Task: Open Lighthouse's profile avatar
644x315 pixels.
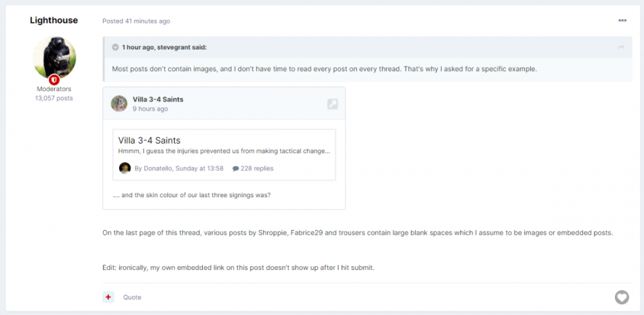Action: tap(54, 58)
